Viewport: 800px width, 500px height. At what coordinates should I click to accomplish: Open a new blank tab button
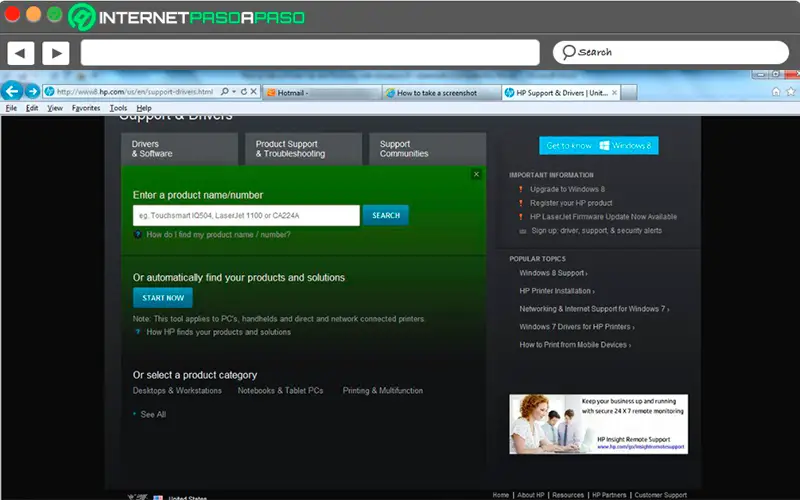pos(629,93)
